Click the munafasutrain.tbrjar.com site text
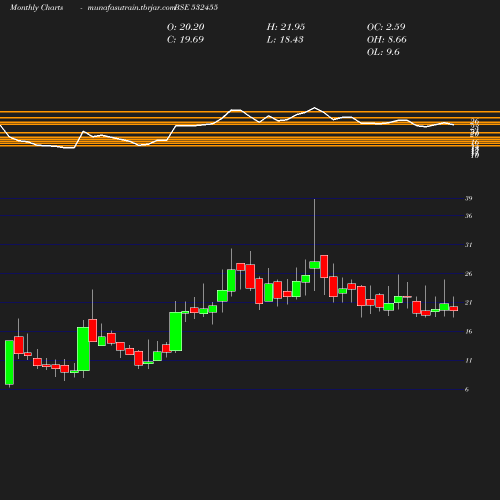 click(131, 7)
